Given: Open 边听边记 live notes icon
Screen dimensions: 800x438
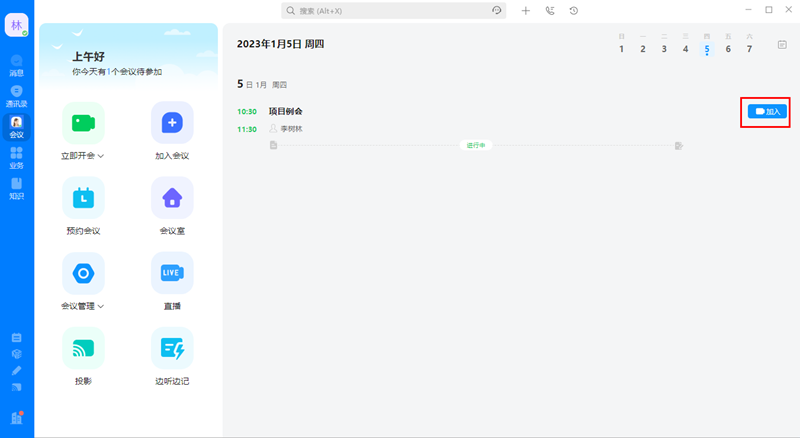Looking at the screenshot, I should tap(172, 348).
